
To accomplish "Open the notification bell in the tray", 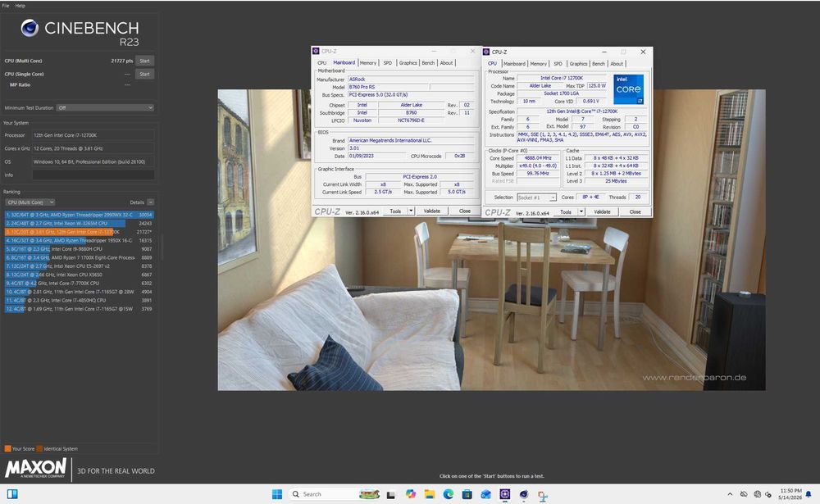I will [809, 494].
